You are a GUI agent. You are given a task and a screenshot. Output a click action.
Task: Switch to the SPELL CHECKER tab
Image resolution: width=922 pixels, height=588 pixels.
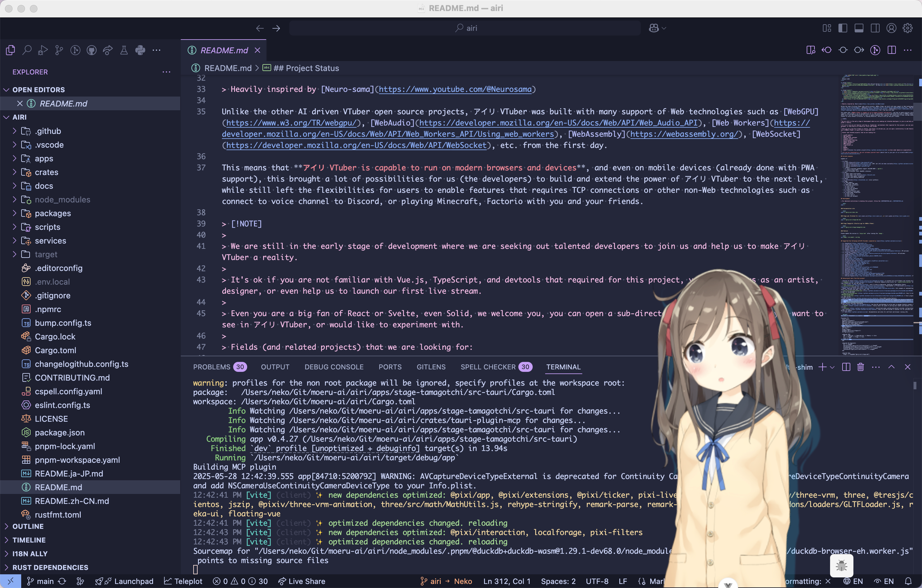coord(496,367)
